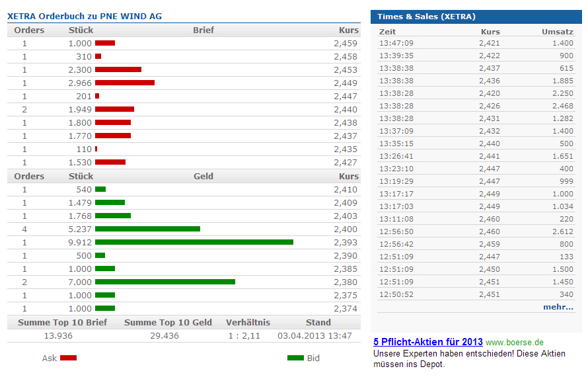This screenshot has width=588, height=377.
Task: Select the trade at 13:26:41
Action: click(476, 156)
